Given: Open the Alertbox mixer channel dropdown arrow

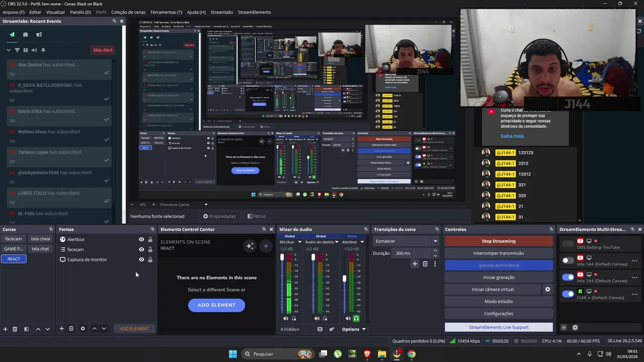Looking at the screenshot, I should coord(361,242).
